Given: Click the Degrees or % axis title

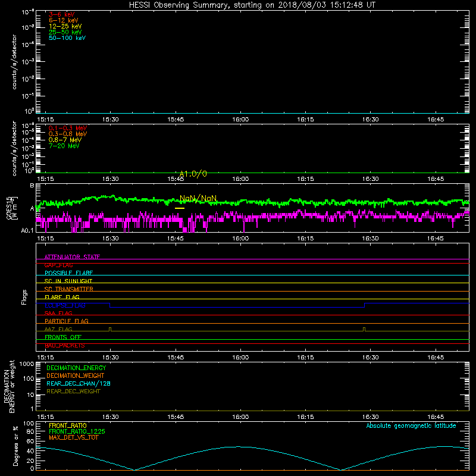Looking at the screenshot, I should point(15,446).
